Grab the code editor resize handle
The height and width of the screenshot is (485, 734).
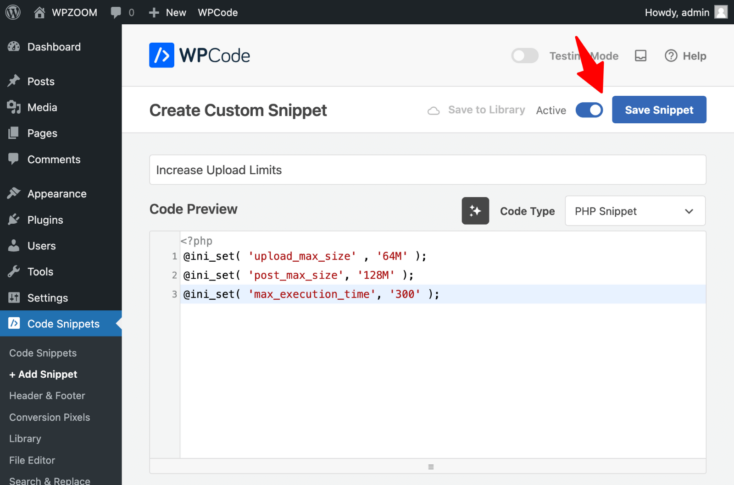tap(431, 467)
